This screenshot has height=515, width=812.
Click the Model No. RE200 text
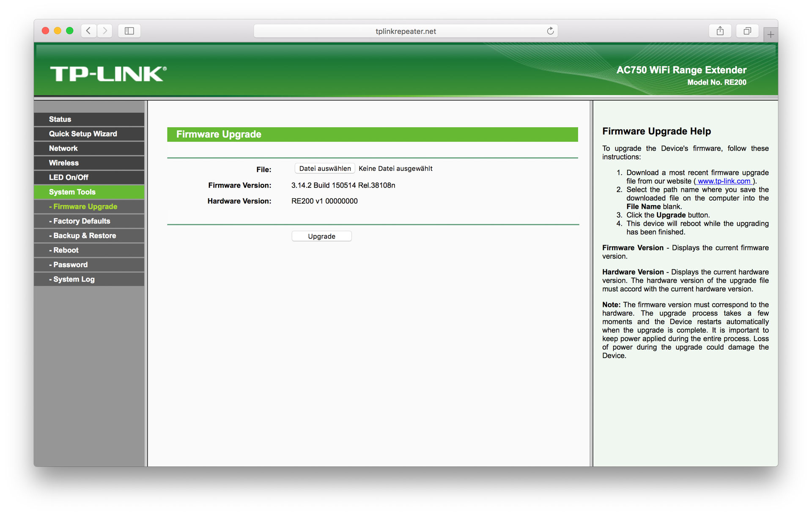tap(716, 82)
